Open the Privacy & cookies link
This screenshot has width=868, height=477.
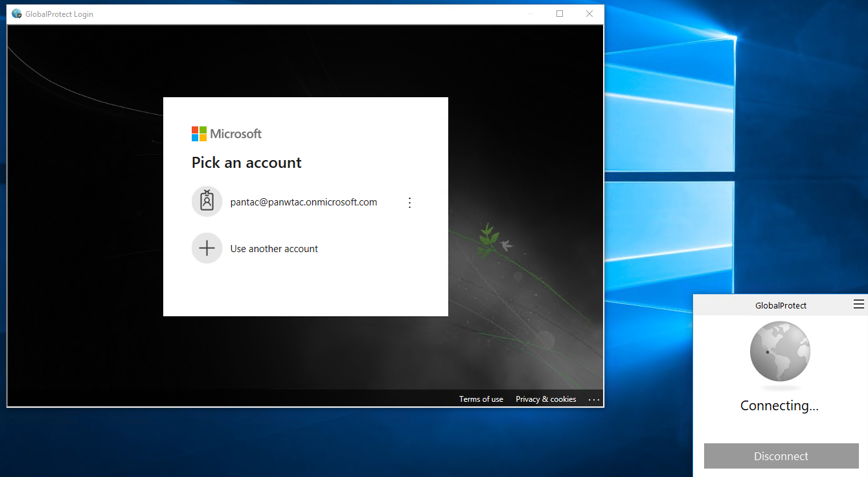(x=545, y=399)
